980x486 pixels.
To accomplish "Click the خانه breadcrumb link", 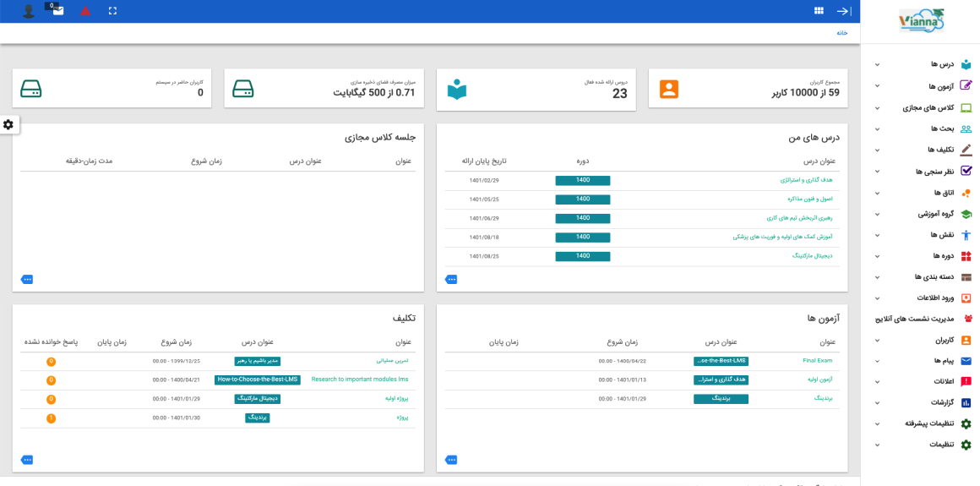I will (842, 32).
